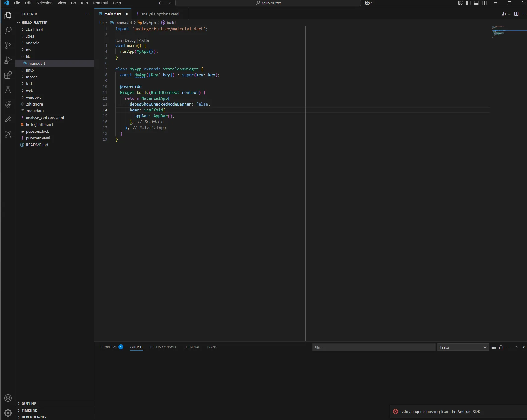Open the Manage gear icon
This screenshot has height=420, width=527.
(8, 413)
